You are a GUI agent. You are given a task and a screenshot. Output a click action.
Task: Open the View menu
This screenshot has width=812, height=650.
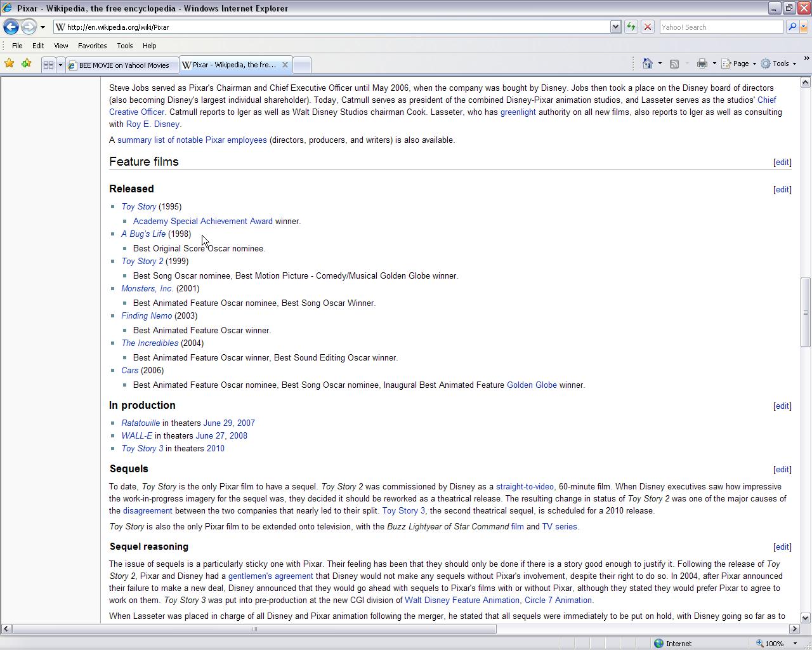click(61, 46)
